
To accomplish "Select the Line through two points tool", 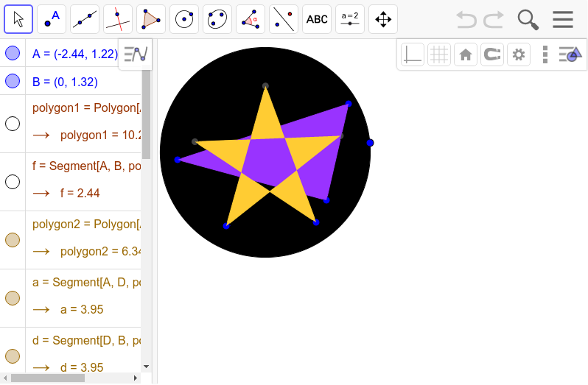I will 85,19.
